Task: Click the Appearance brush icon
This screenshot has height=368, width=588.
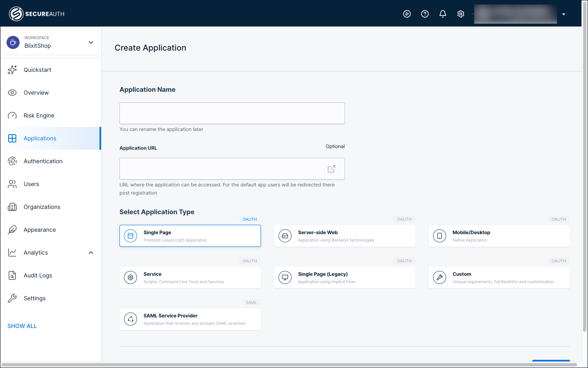Action: click(x=12, y=230)
